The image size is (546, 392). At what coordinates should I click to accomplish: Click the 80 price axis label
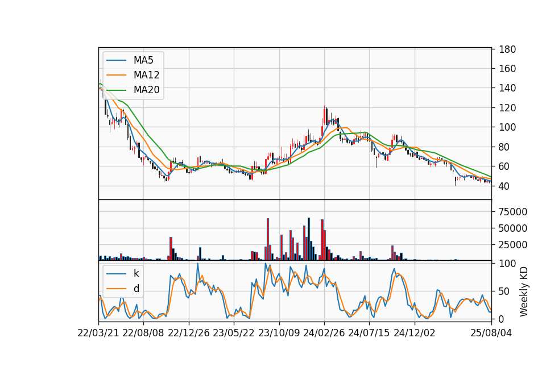click(504, 147)
